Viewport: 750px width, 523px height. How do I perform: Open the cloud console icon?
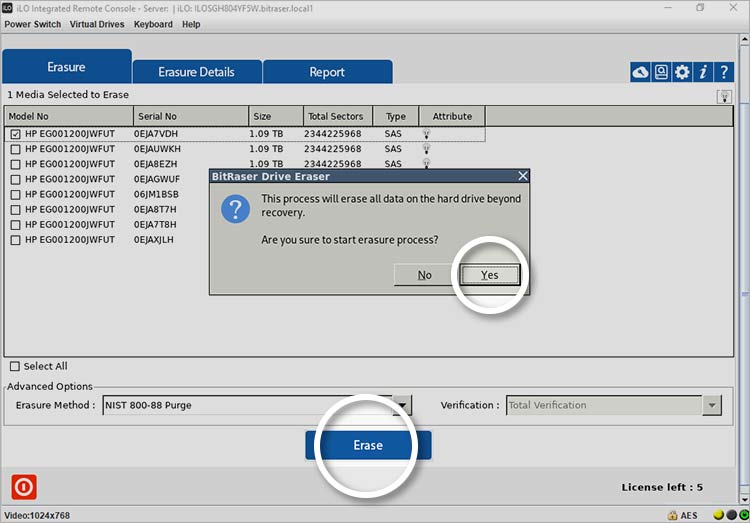[x=640, y=72]
